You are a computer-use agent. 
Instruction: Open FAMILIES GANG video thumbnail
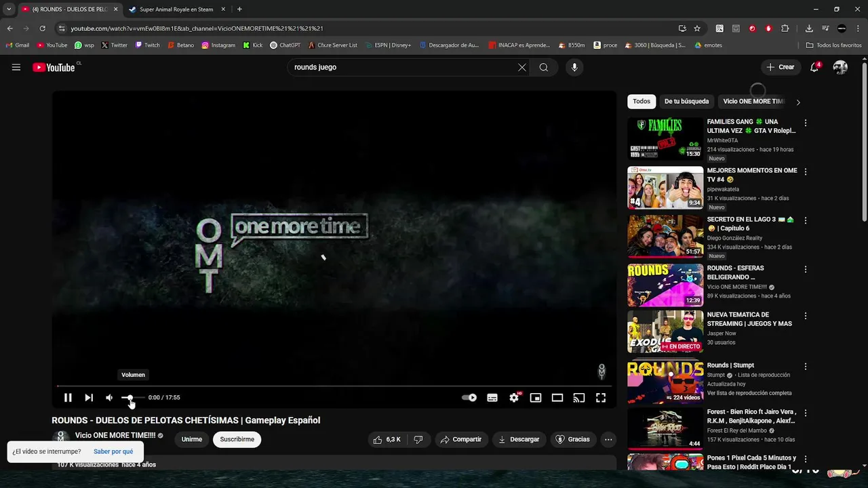[665, 139]
